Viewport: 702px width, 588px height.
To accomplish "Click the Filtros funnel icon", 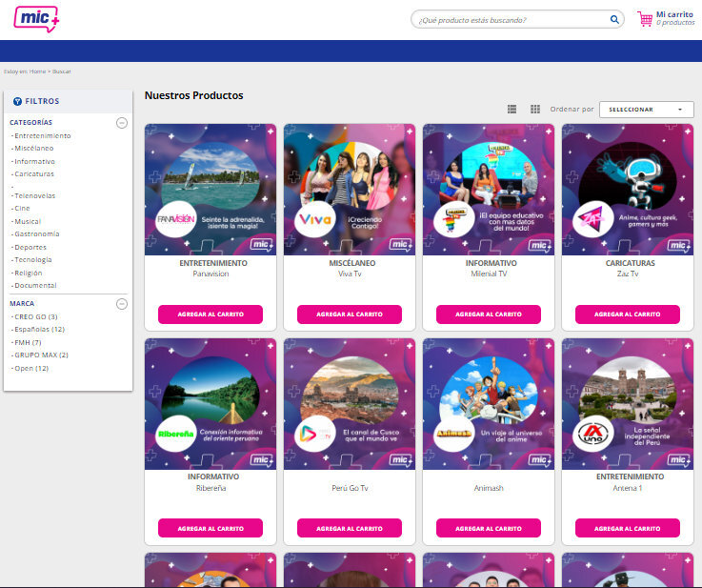I will point(17,101).
